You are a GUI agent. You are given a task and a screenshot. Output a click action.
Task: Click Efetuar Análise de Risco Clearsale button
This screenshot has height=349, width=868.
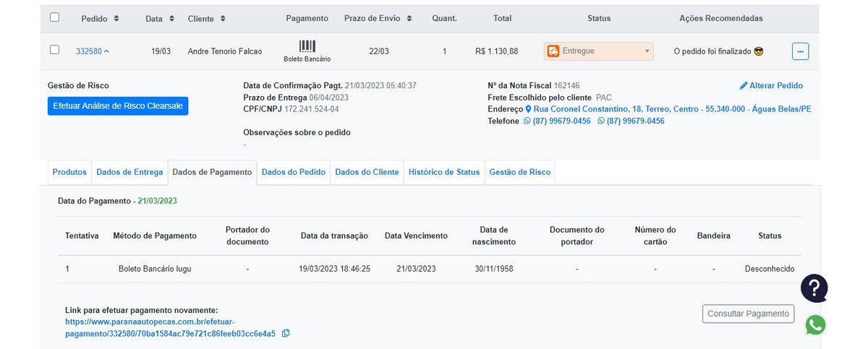118,106
